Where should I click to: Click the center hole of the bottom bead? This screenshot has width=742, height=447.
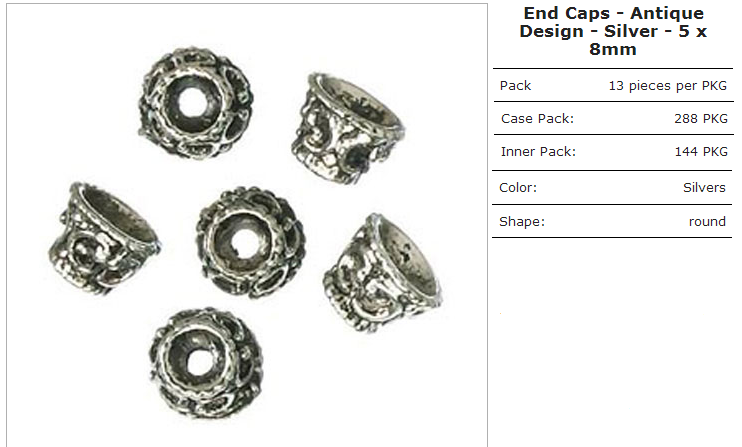[x=201, y=363]
